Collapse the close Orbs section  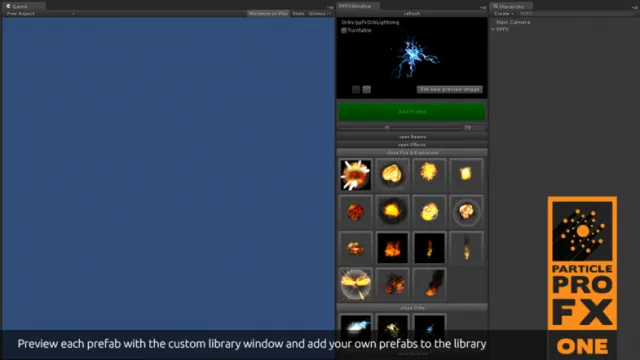(x=412, y=307)
